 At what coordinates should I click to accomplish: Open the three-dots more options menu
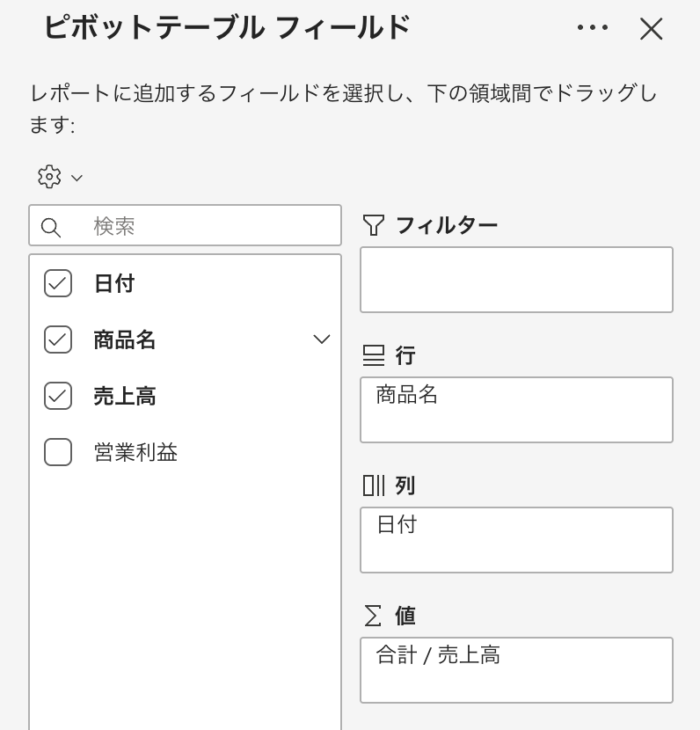point(593,27)
